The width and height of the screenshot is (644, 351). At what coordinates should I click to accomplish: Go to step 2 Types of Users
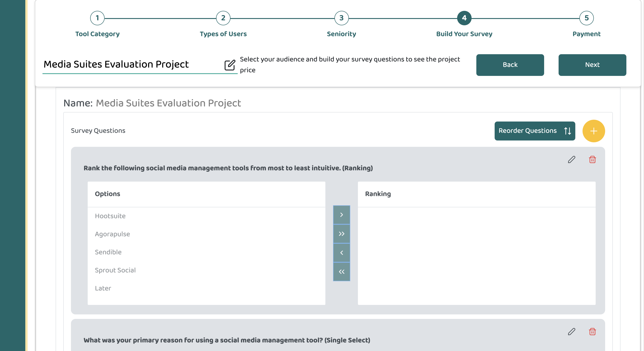pyautogui.click(x=223, y=18)
